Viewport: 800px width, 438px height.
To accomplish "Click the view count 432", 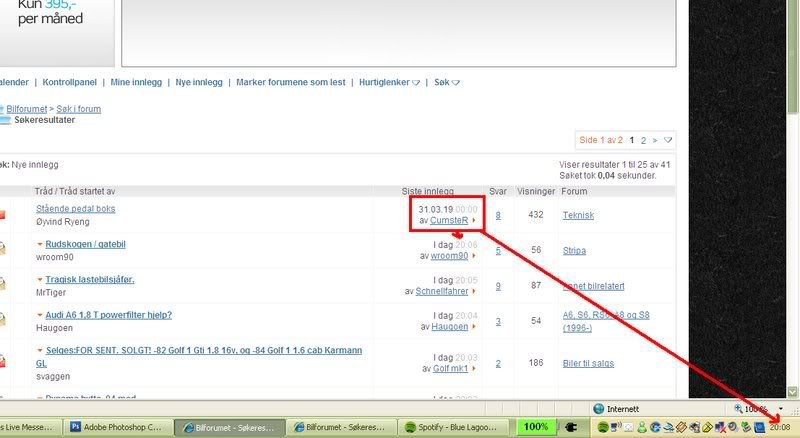I will tap(536, 215).
